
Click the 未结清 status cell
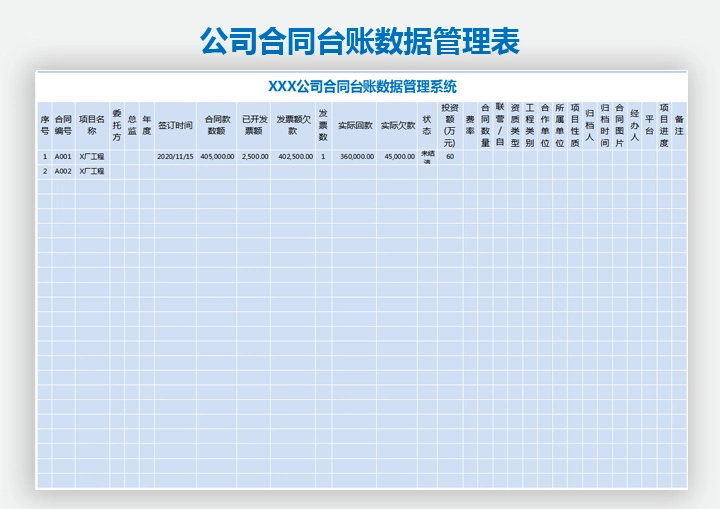427,157
